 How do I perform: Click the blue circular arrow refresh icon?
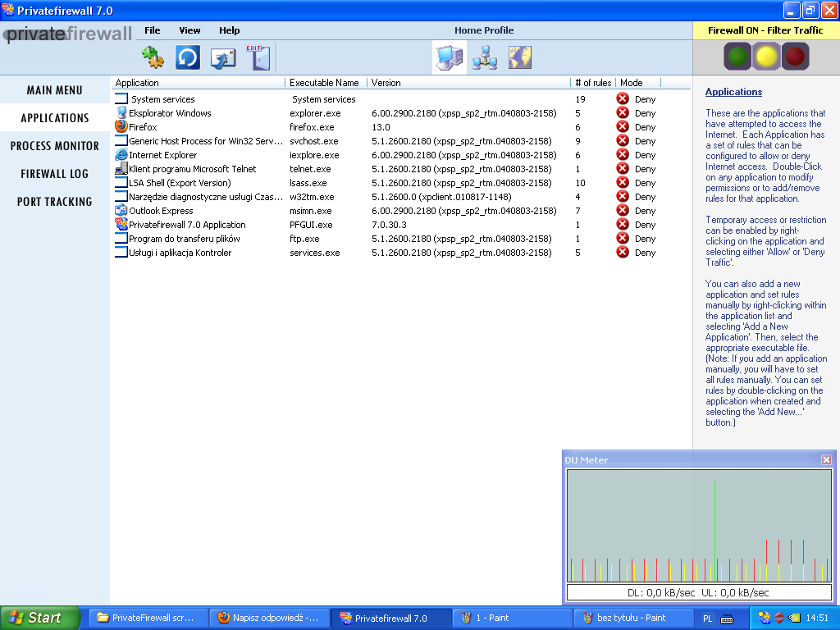click(x=188, y=57)
